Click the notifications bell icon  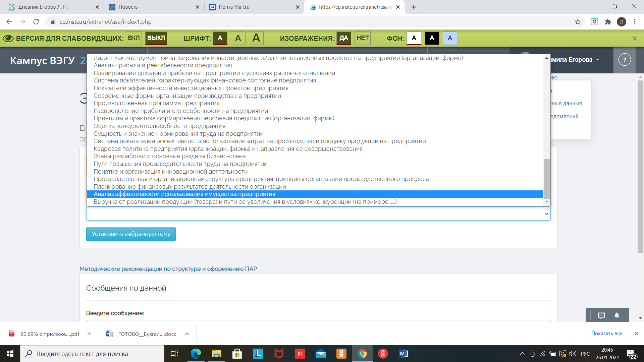pyautogui.click(x=617, y=315)
